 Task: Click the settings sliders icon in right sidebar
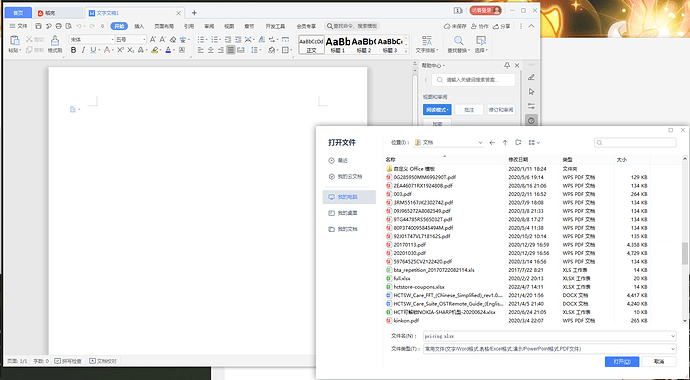(531, 106)
